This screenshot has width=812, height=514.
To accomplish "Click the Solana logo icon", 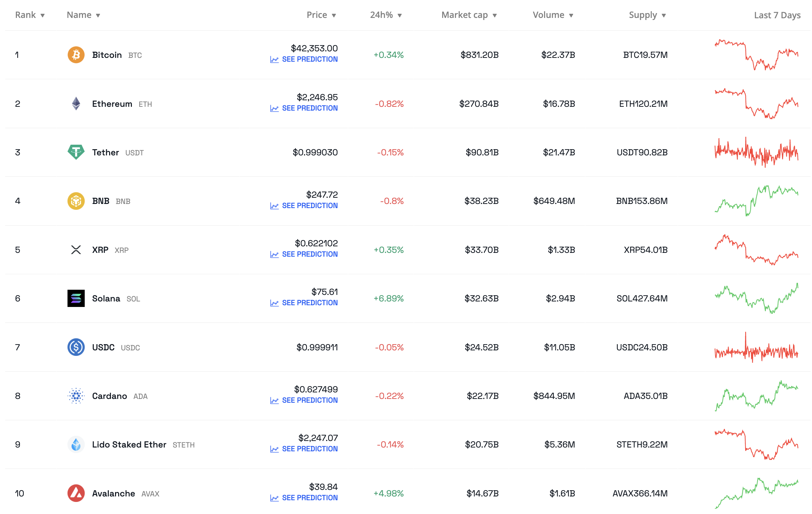I will [x=76, y=298].
